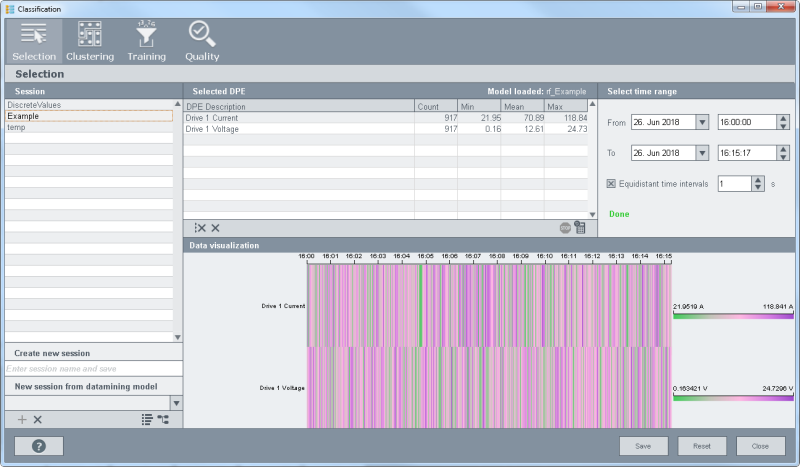This screenshot has height=467, width=800.
Task: Click the stop icon below DPE table
Action: coord(565,228)
